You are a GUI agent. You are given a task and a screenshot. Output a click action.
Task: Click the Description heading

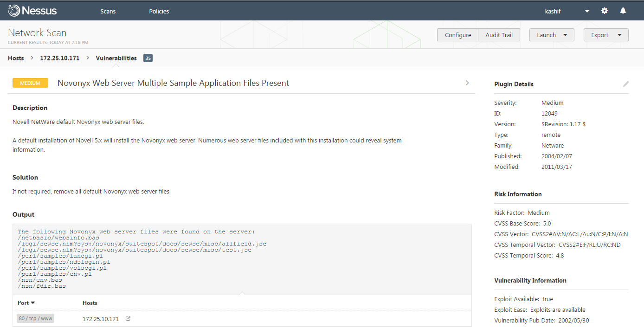[x=30, y=108]
